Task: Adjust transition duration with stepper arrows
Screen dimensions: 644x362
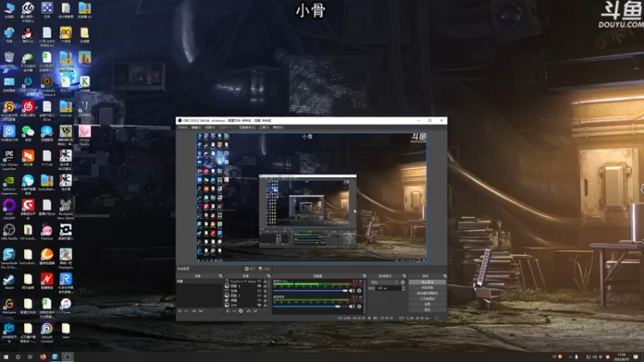Action: [403, 288]
